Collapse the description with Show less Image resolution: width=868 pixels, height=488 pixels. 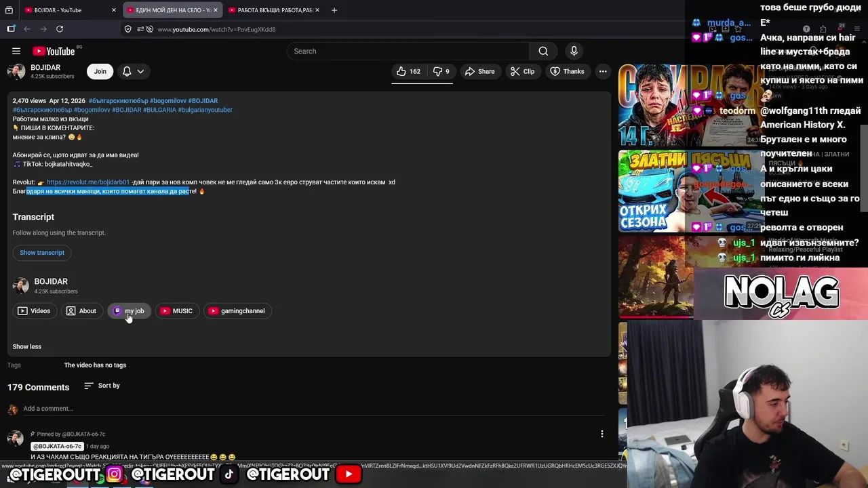[x=27, y=346]
